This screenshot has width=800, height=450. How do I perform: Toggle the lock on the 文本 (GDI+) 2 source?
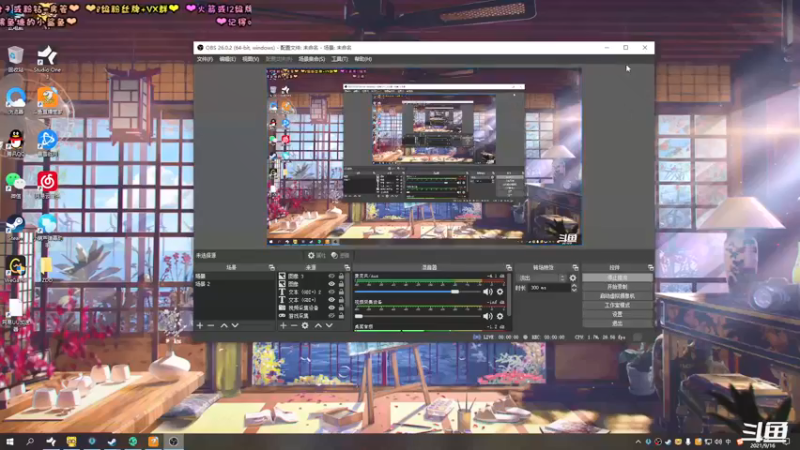[x=341, y=292]
